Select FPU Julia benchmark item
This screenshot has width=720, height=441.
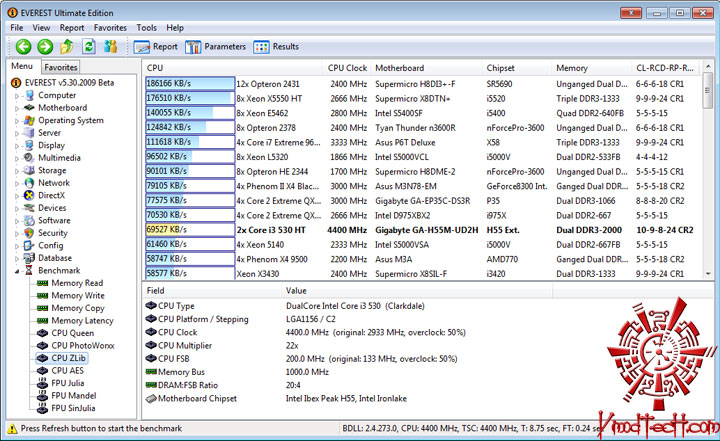point(68,383)
